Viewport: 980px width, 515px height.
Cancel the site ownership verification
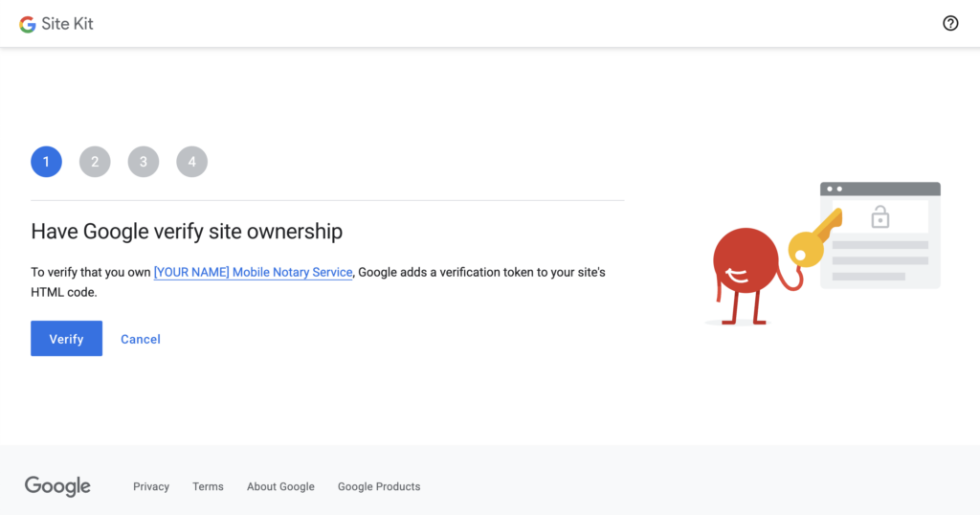click(x=141, y=339)
